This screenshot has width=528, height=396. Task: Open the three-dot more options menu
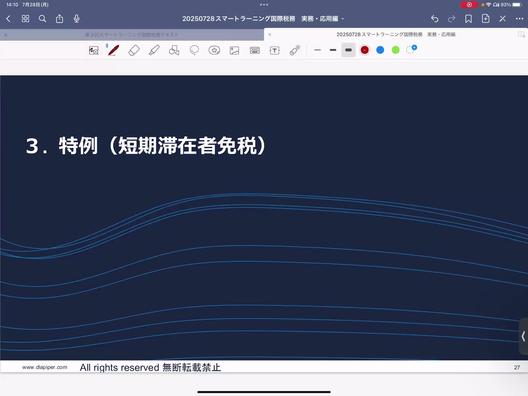(x=520, y=19)
